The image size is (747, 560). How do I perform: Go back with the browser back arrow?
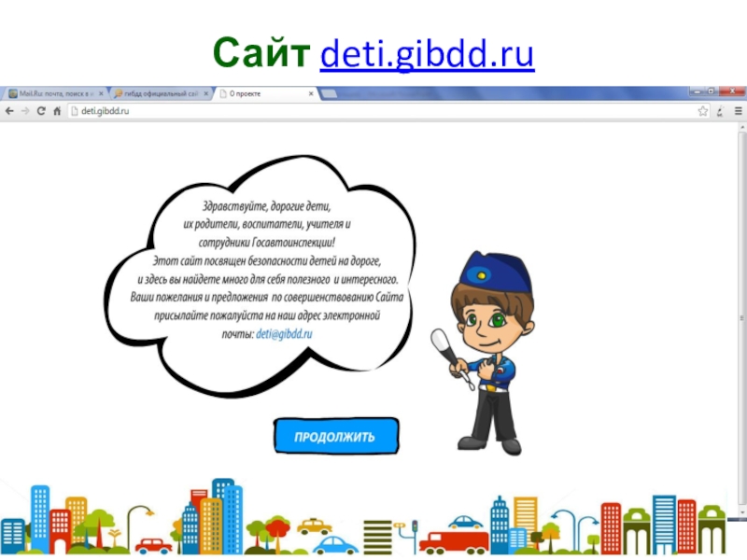click(9, 111)
